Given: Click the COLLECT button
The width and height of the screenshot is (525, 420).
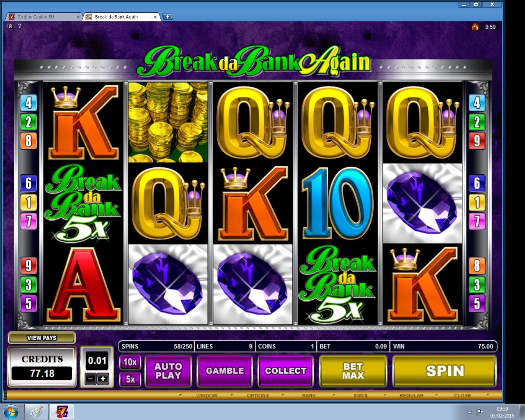Looking at the screenshot, I should 286,371.
